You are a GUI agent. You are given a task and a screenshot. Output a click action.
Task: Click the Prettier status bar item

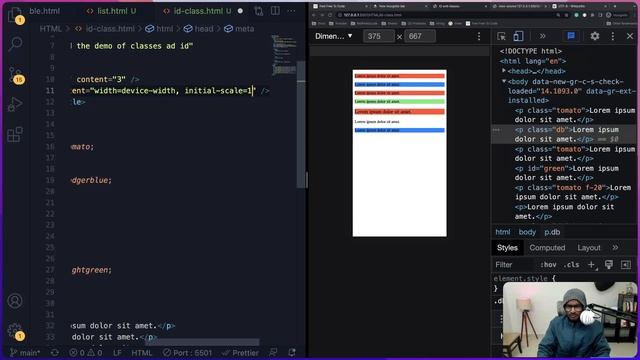click(240, 353)
